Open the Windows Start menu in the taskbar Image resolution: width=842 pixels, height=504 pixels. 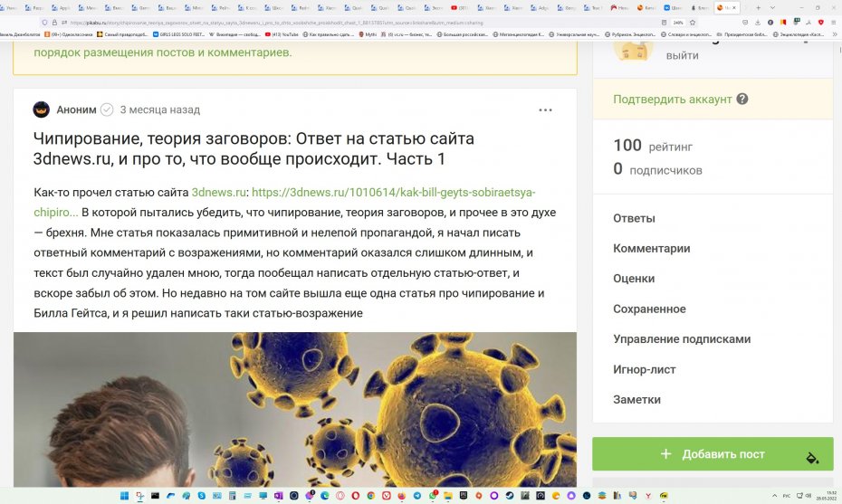click(x=124, y=496)
